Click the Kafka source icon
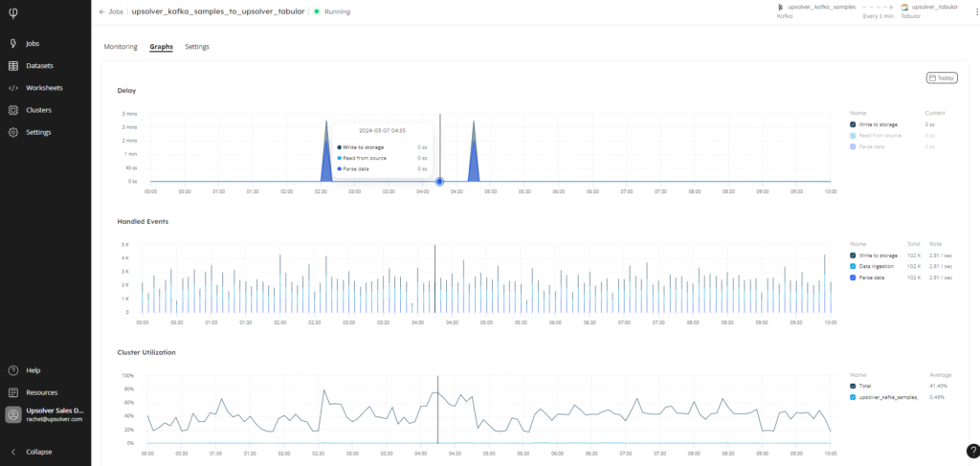Viewport: 980px width, 466px height. click(x=780, y=7)
